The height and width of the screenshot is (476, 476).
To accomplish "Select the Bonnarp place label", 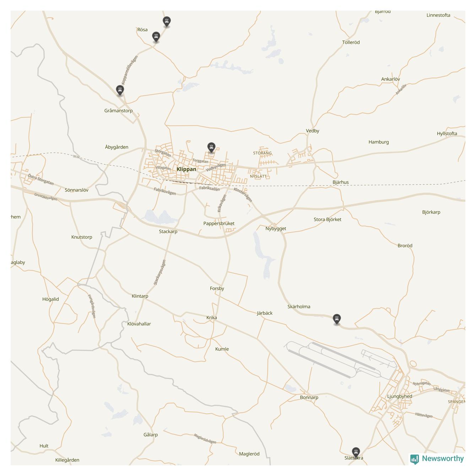I will tap(309, 397).
